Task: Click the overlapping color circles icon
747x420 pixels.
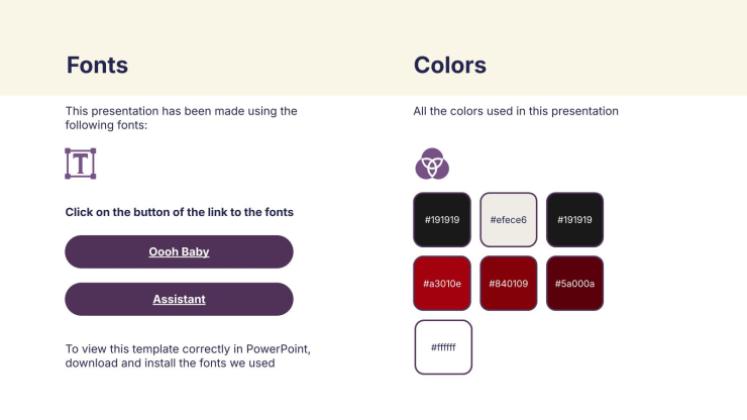Action: pyautogui.click(x=432, y=163)
